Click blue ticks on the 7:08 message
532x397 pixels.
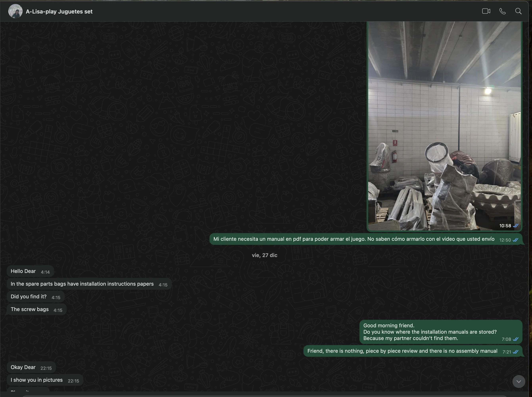[x=515, y=339]
